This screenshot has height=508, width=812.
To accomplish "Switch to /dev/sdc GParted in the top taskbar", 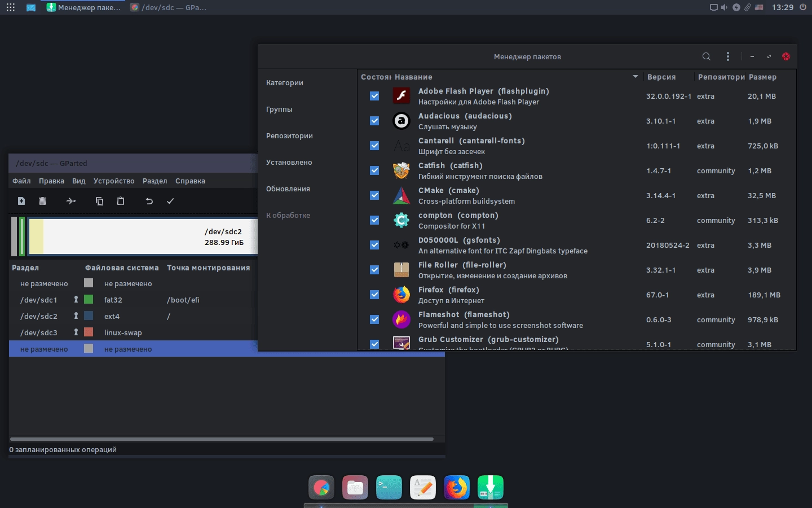I will pos(168,7).
